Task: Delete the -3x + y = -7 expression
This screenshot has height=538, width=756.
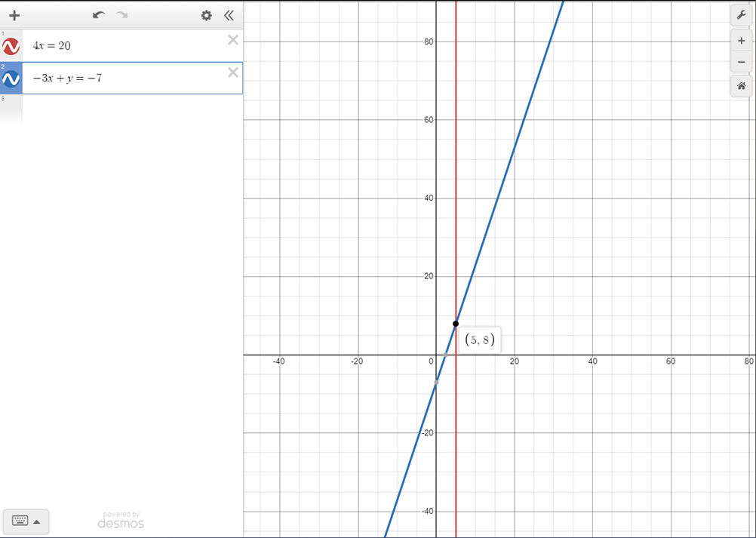Action: 233,72
